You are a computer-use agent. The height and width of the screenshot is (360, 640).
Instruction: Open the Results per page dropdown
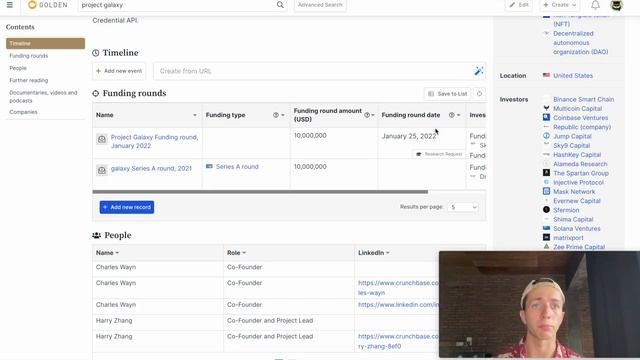pos(463,207)
